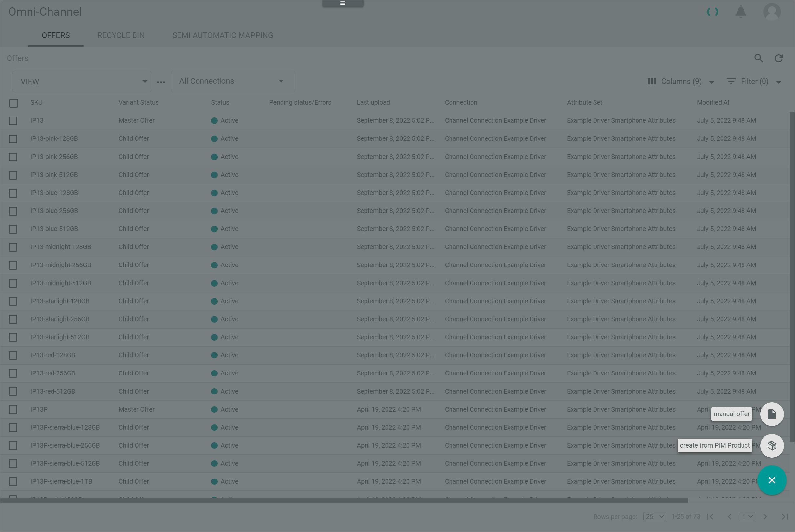Select the IP13-blue-128GB checkbox
This screenshot has height=532, width=795.
[x=13, y=193]
